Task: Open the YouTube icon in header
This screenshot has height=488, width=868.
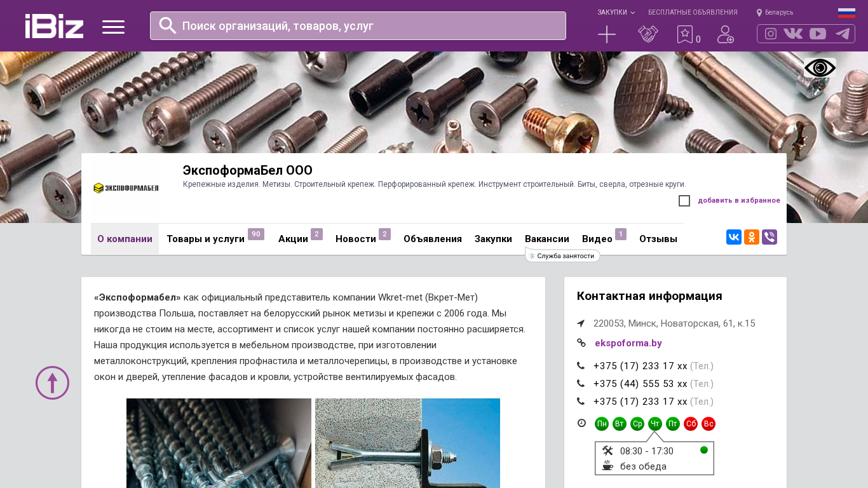Action: [818, 34]
